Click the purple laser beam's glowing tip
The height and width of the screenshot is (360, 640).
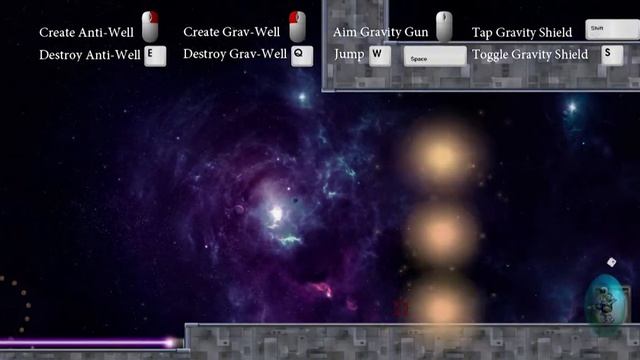[x=170, y=343]
